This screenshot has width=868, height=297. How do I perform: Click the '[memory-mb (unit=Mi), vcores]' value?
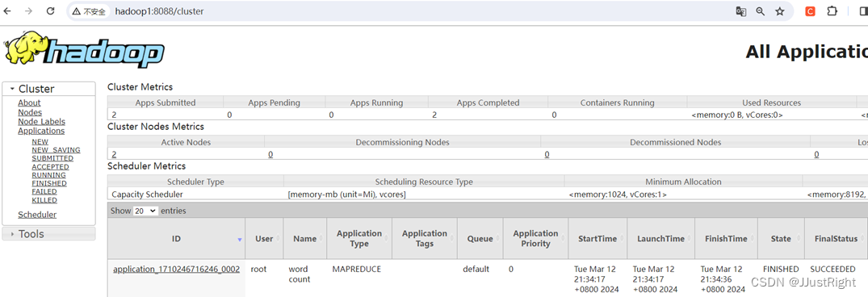click(x=347, y=195)
